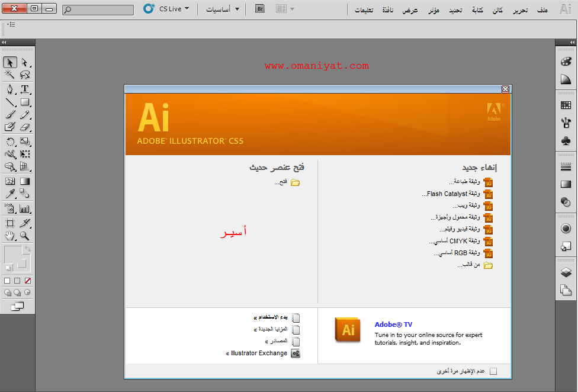Change the screen mode from the toolbox

[x=17, y=306]
